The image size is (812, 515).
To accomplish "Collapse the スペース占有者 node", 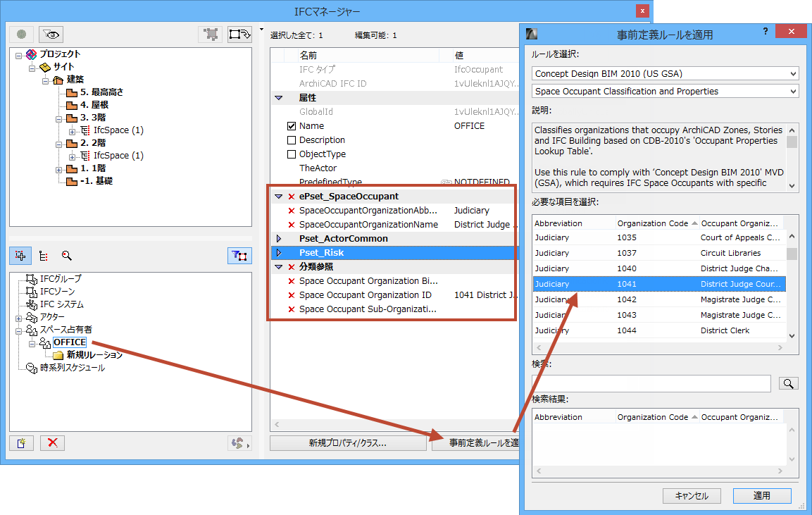I will tap(18, 330).
